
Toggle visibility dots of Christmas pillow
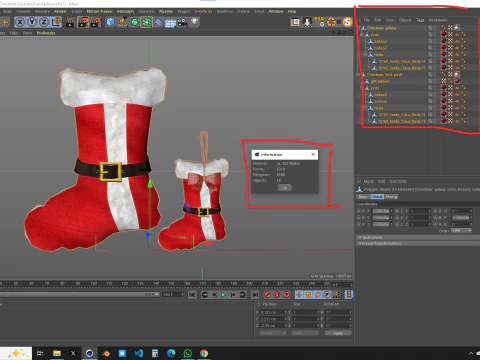(x=435, y=28)
